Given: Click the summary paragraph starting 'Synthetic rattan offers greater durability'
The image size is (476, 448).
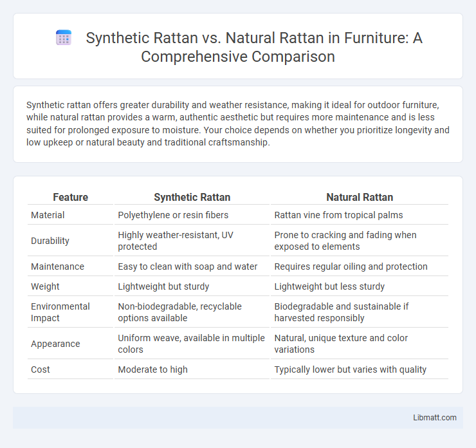Looking at the screenshot, I should (238, 124).
